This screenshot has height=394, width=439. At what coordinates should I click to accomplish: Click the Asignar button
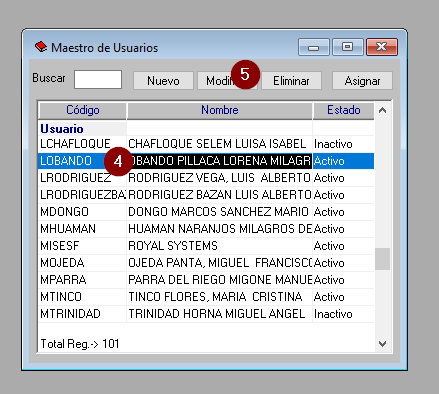click(362, 81)
